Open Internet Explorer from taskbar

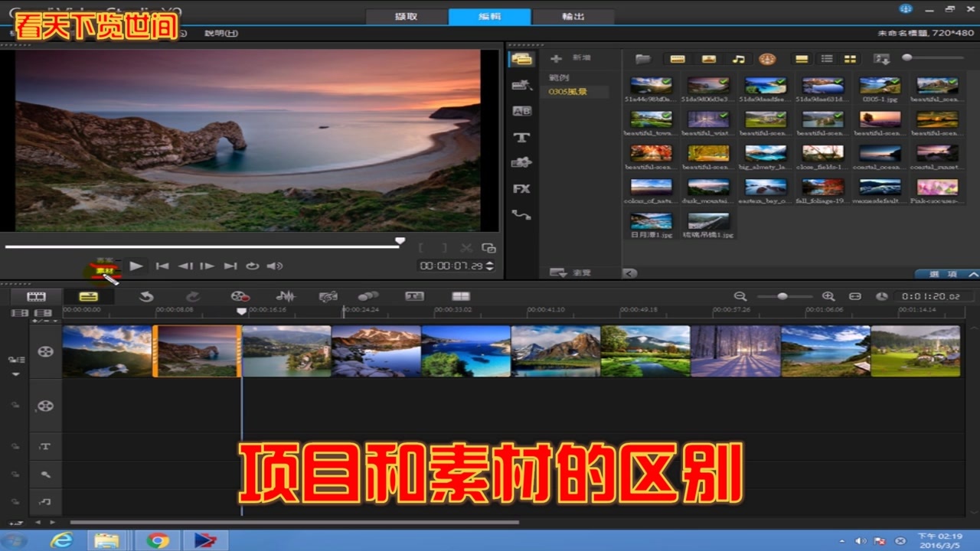pos(61,540)
